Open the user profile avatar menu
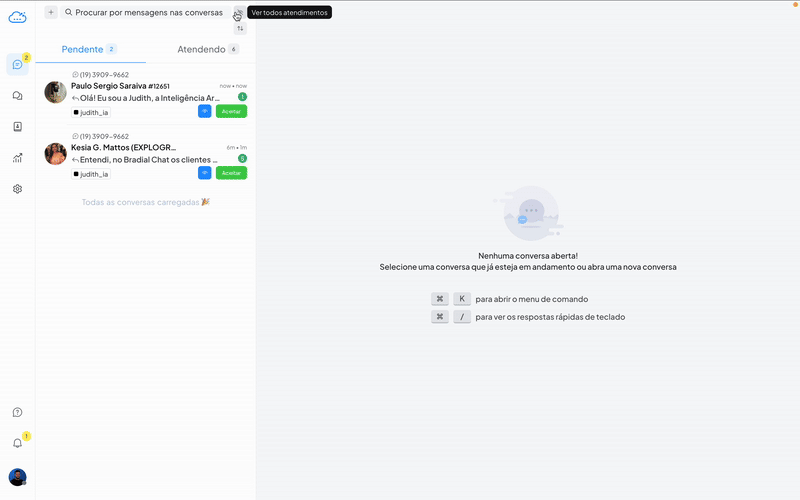800x500 pixels. pyautogui.click(x=17, y=477)
